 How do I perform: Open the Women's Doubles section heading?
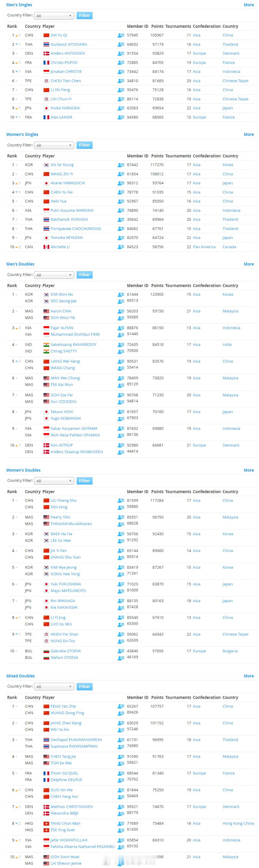23,470
